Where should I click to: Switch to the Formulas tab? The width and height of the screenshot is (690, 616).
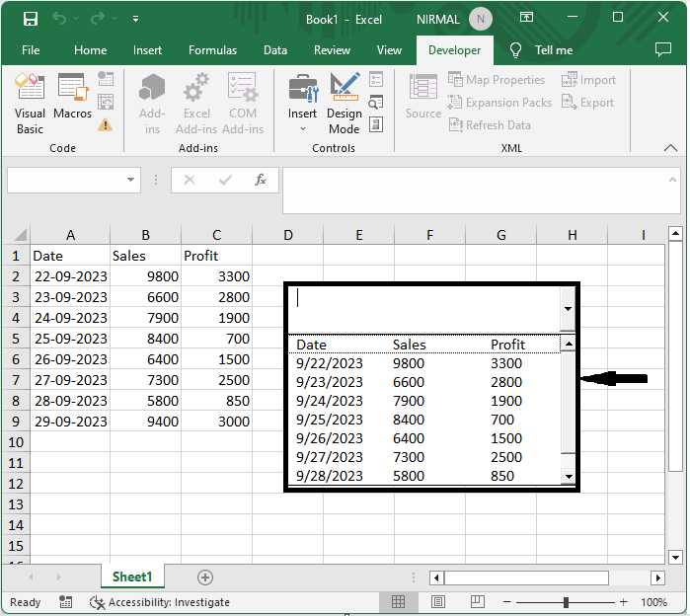coord(212,50)
